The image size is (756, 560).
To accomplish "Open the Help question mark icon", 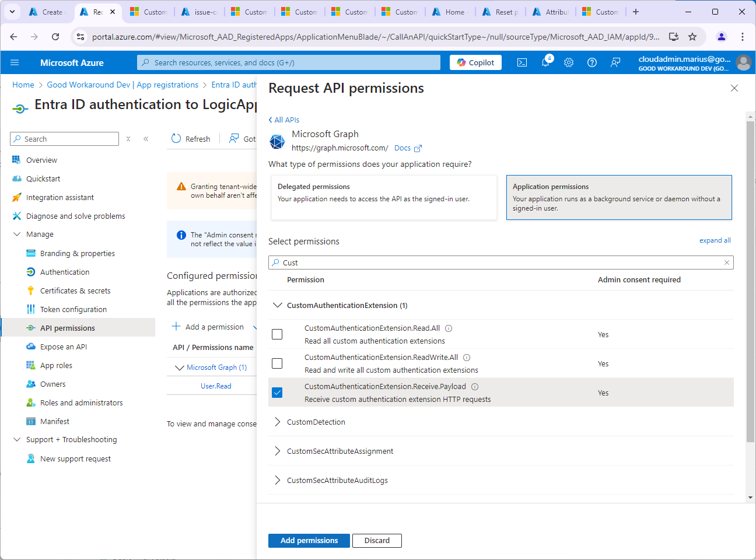I will click(x=592, y=62).
